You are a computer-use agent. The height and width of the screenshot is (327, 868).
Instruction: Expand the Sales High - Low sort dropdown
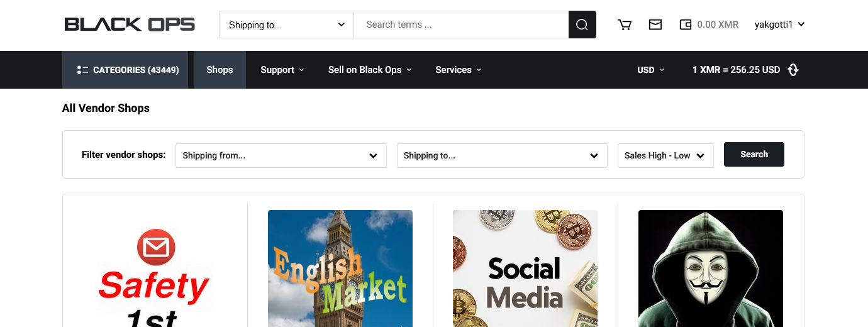click(665, 155)
